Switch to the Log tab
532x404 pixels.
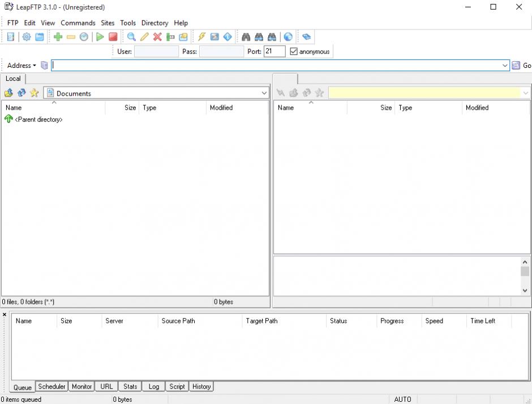tap(154, 386)
